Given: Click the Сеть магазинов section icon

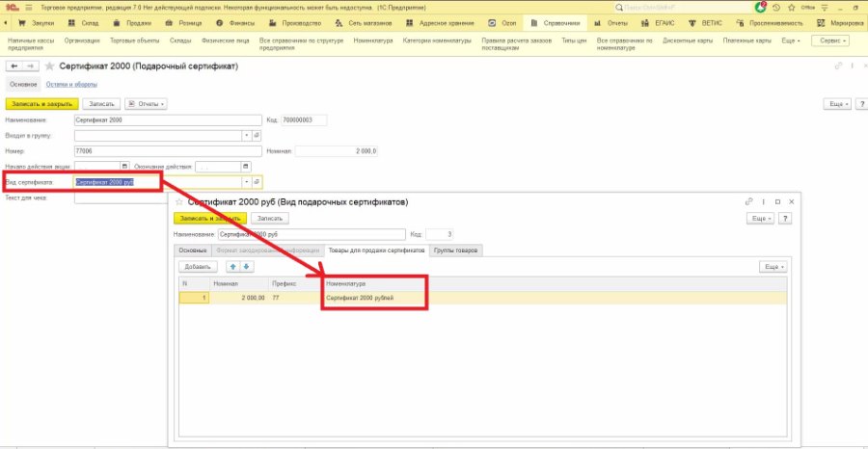Looking at the screenshot, I should (x=339, y=23).
